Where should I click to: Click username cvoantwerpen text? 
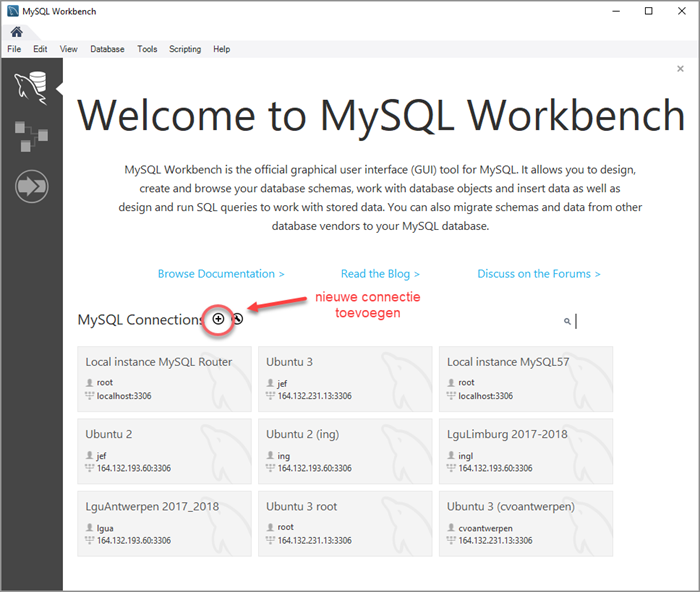click(x=485, y=528)
